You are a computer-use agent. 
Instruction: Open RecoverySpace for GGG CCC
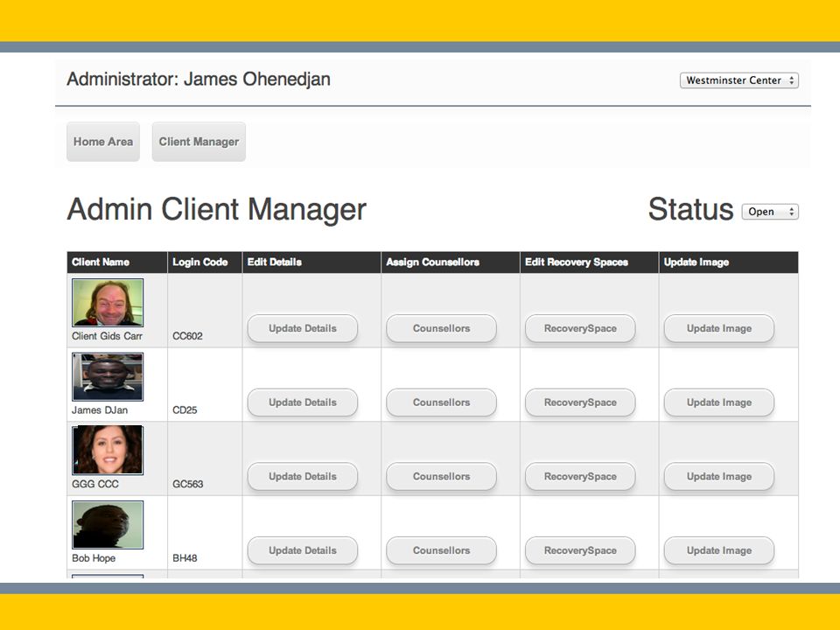(x=580, y=476)
